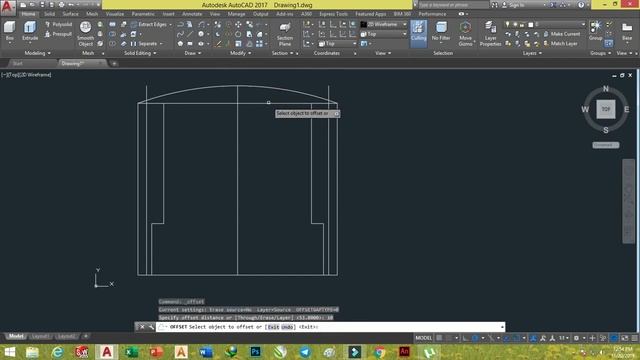Click the TOP face of ViewCube
The height and width of the screenshot is (360, 640).
point(606,109)
